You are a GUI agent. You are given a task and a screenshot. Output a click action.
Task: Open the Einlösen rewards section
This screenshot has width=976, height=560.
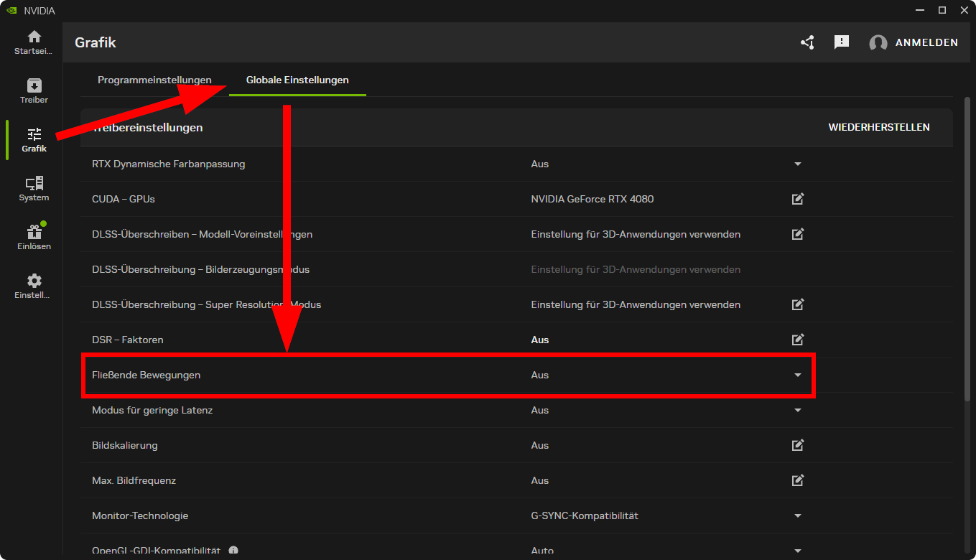click(33, 235)
